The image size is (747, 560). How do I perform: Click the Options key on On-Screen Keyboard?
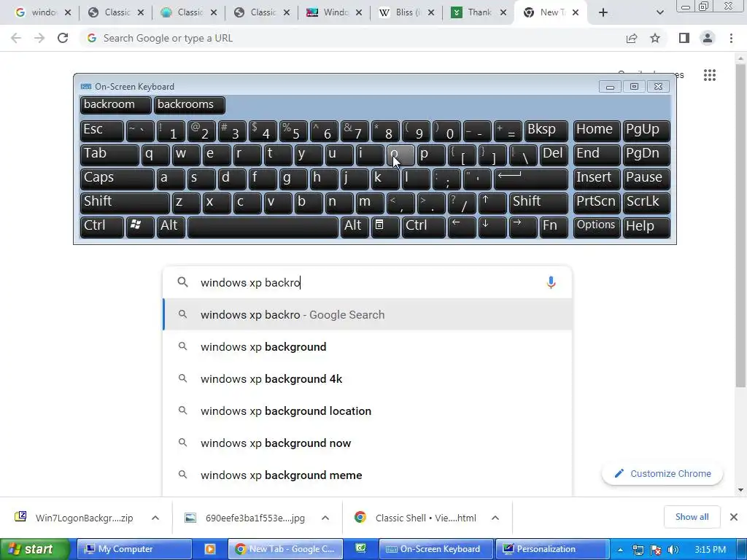click(x=597, y=227)
